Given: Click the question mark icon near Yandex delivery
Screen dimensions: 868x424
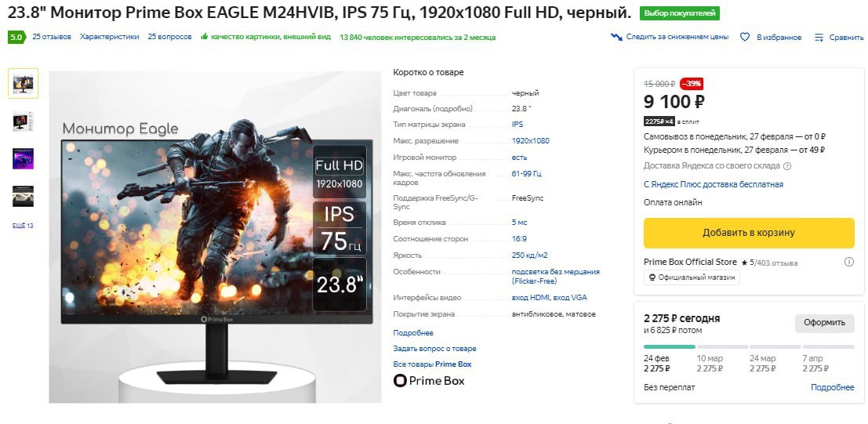Looking at the screenshot, I should tap(787, 165).
